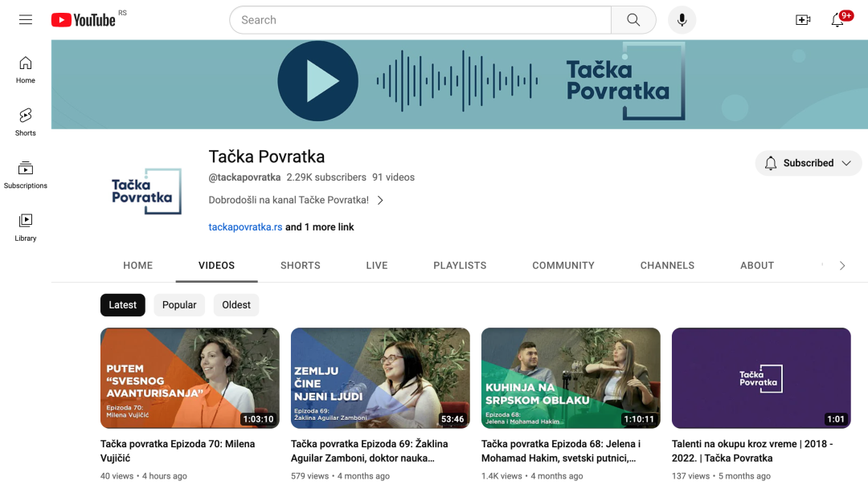Open title 'Epizoda 69: Žaklina Aguilar Zamboni'
The image size is (868, 485).
(369, 451)
